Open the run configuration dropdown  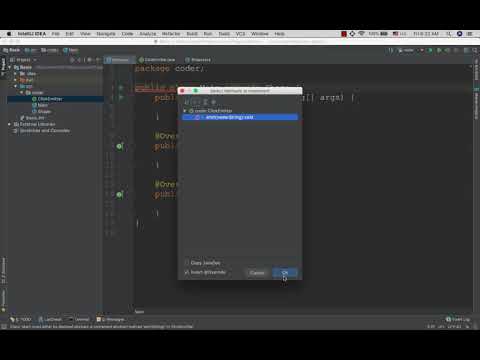(x=411, y=50)
